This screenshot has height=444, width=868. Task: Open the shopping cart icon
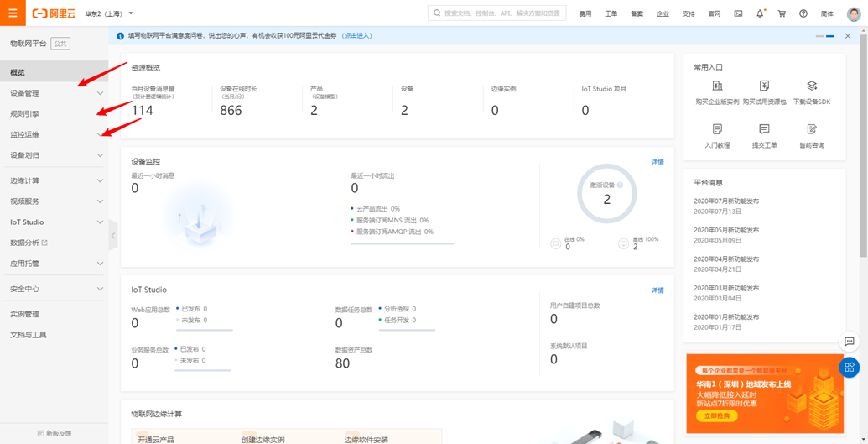[x=782, y=13]
